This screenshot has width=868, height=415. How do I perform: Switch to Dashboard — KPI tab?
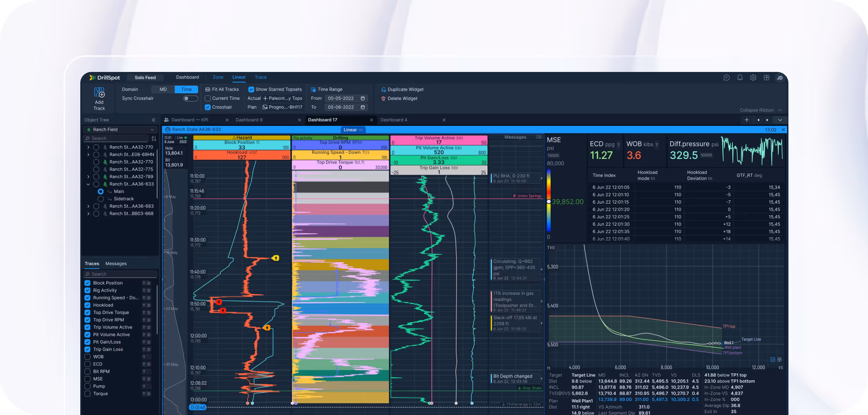[190, 120]
